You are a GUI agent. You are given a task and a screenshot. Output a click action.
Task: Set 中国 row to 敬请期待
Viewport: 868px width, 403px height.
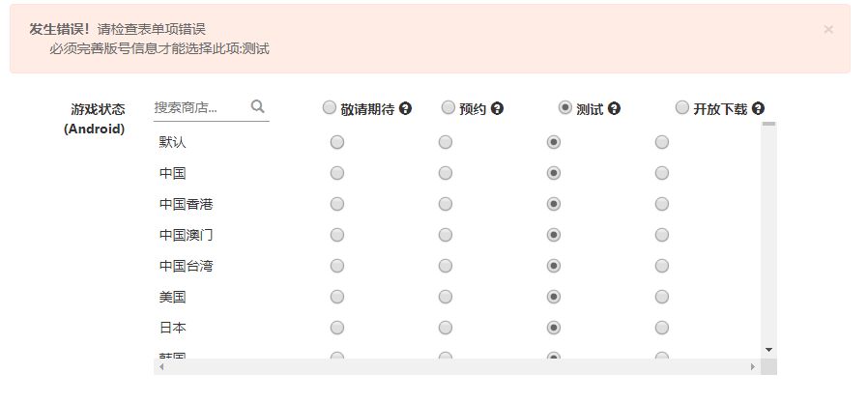(x=337, y=174)
